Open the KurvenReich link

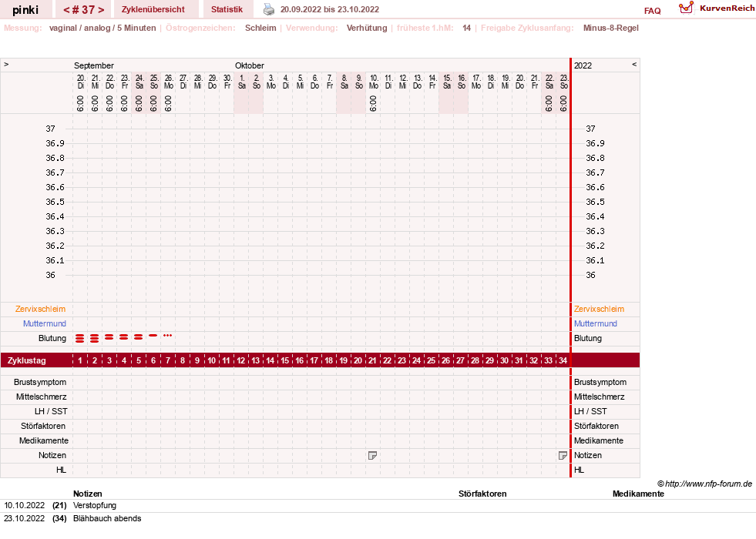[x=727, y=8]
